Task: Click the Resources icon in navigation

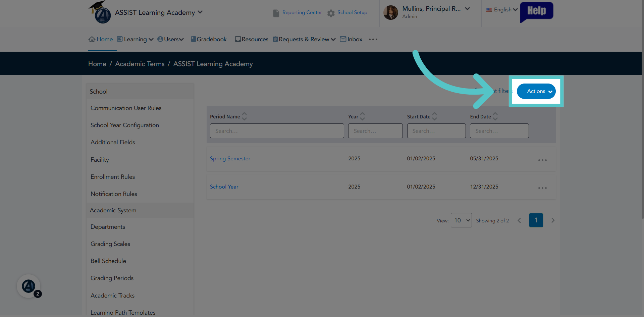Action: 238,39
